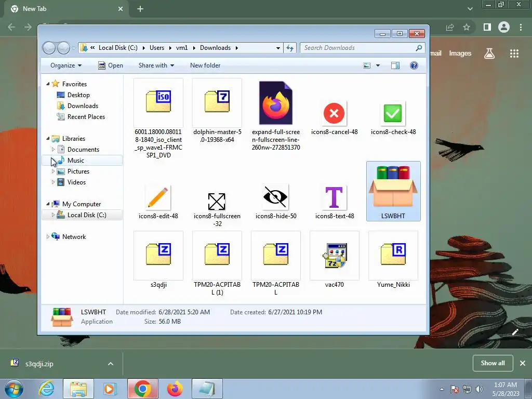Open the Organize dropdown menu
Image resolution: width=532 pixels, height=399 pixels.
pyautogui.click(x=66, y=65)
